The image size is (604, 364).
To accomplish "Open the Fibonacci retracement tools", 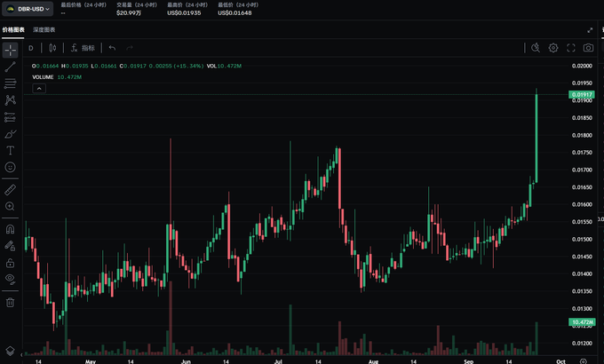I will [x=11, y=83].
